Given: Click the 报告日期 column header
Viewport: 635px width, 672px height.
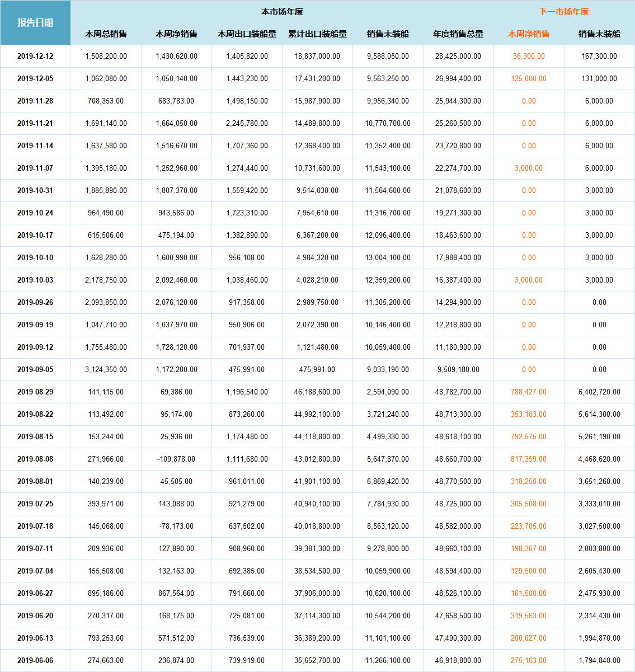Looking at the screenshot, I should [35, 22].
